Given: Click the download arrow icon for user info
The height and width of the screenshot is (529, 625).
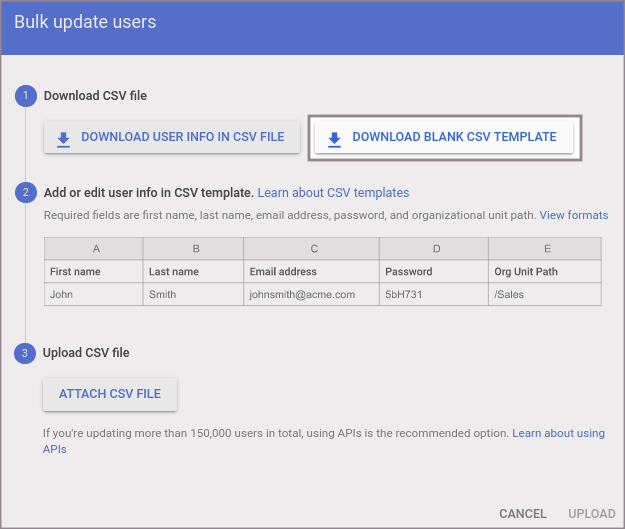Looking at the screenshot, I should click(x=64, y=138).
